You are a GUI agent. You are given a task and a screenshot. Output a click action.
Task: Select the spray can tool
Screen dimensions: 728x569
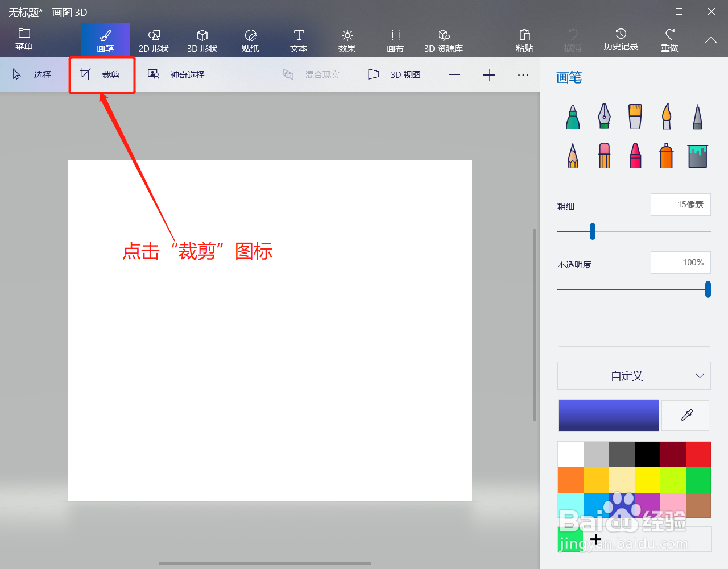click(x=666, y=155)
